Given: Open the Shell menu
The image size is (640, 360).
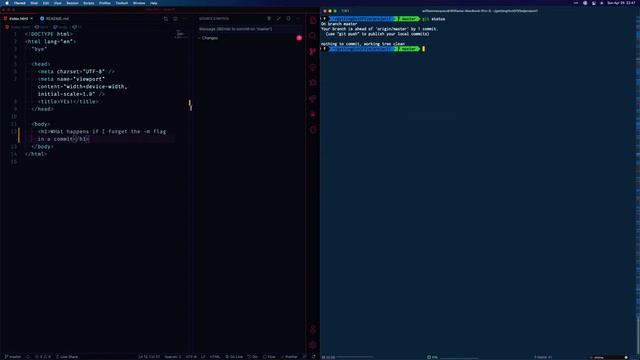Looking at the screenshot, I should tap(34, 3).
